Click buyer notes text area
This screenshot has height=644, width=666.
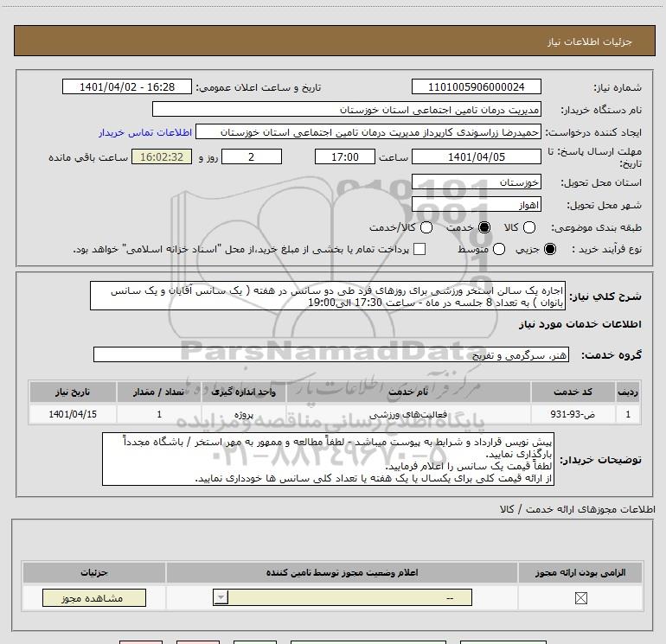328,459
